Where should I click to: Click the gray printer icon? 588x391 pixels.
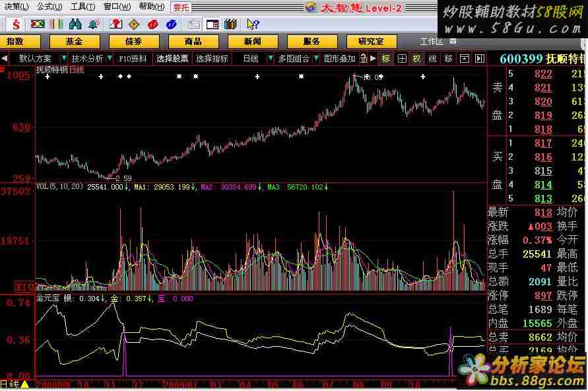pyautogui.click(x=193, y=24)
